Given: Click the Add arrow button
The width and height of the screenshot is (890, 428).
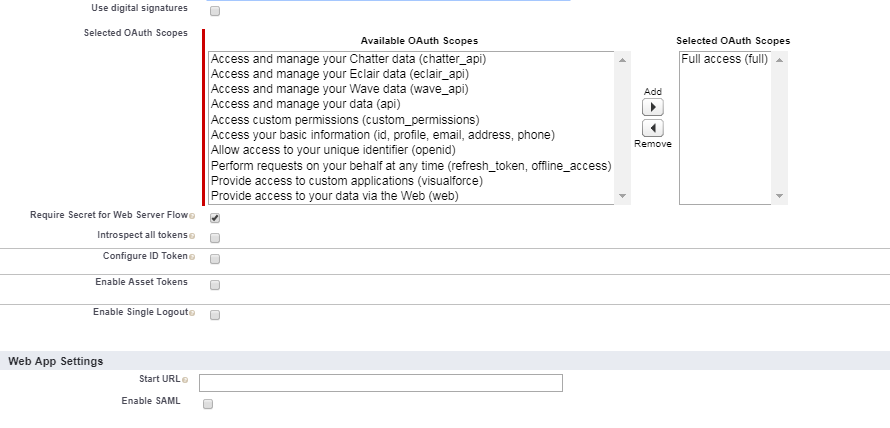Looking at the screenshot, I should point(653,107).
